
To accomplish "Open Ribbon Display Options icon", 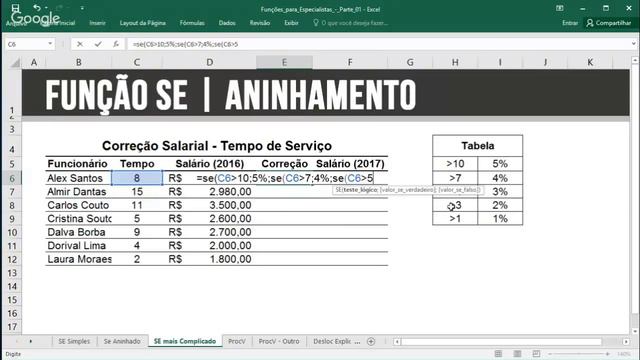I will (560, 8).
